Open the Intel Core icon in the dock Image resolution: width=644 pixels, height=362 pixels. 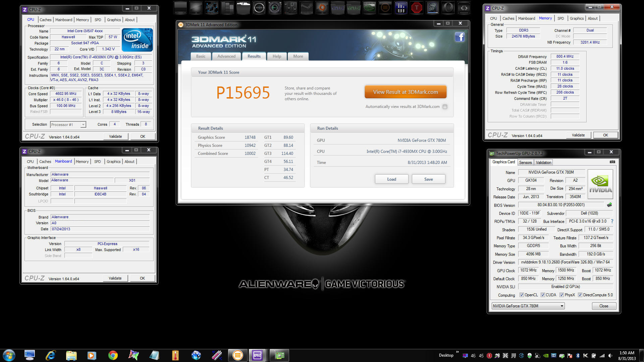click(432, 8)
